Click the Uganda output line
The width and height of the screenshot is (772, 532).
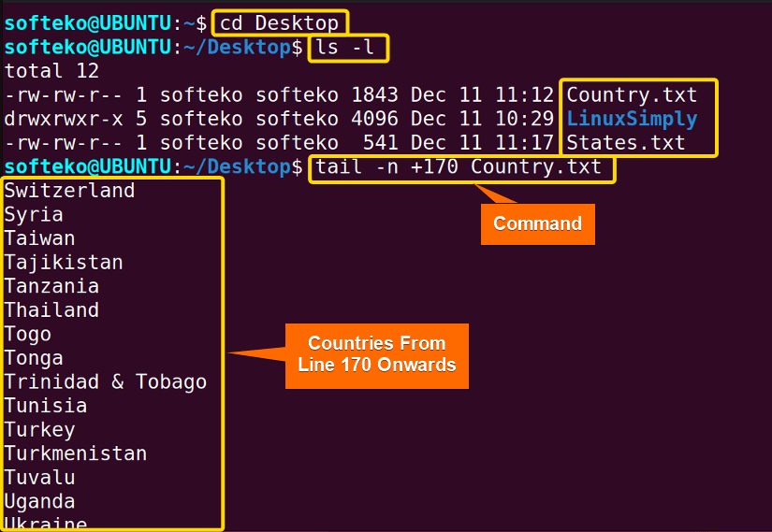tap(39, 501)
